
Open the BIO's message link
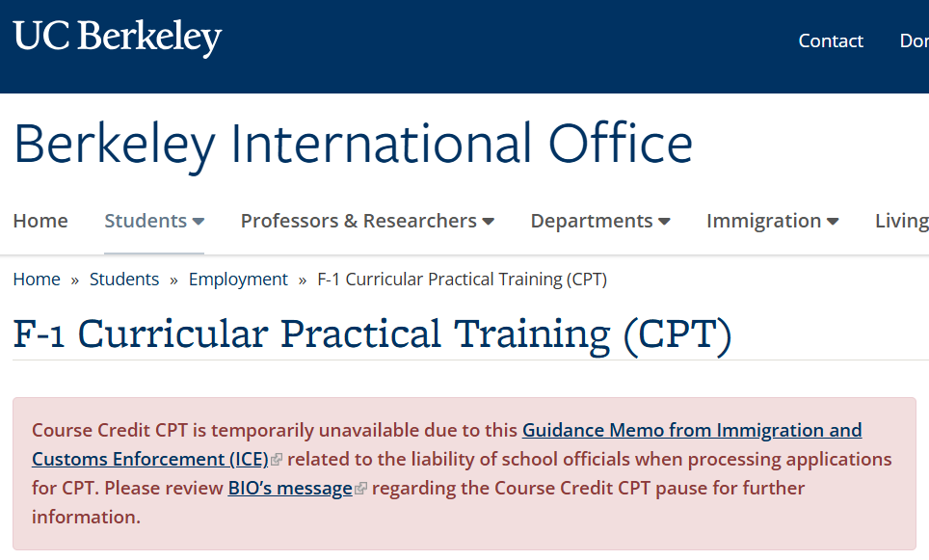pyautogui.click(x=290, y=489)
